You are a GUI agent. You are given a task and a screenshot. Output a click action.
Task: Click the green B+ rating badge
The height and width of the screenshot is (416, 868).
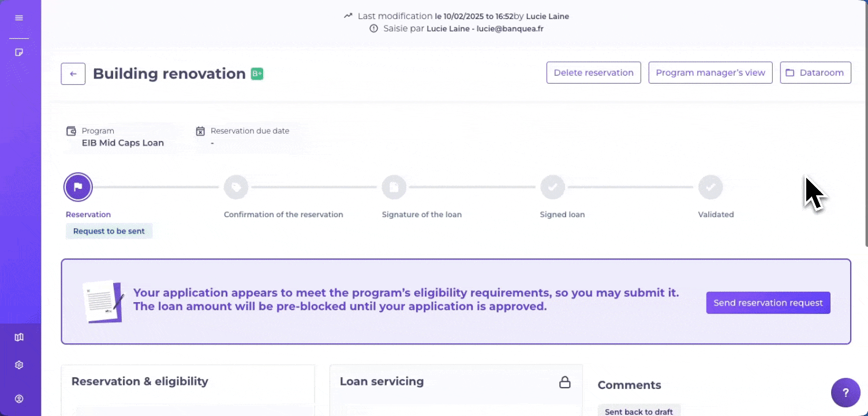(x=257, y=74)
